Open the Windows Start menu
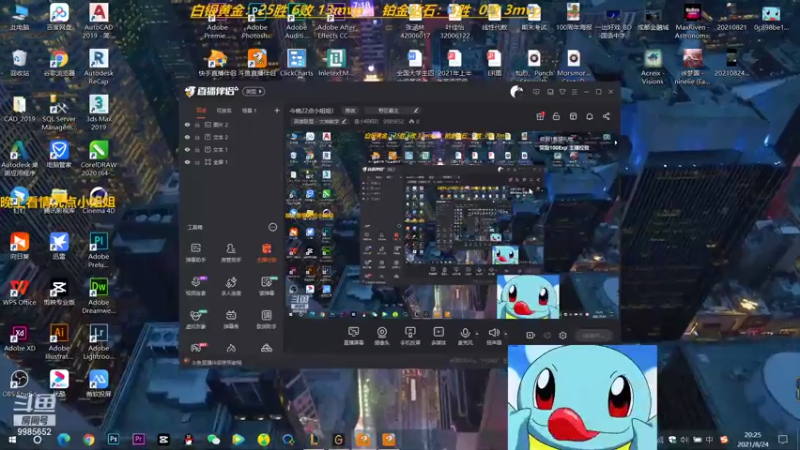This screenshot has width=800, height=450. [x=12, y=439]
